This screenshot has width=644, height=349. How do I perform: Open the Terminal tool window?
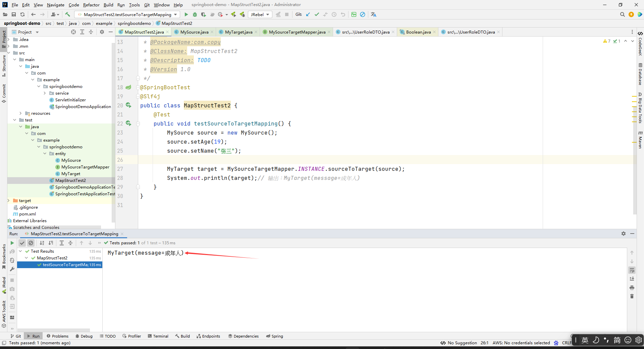click(x=158, y=336)
